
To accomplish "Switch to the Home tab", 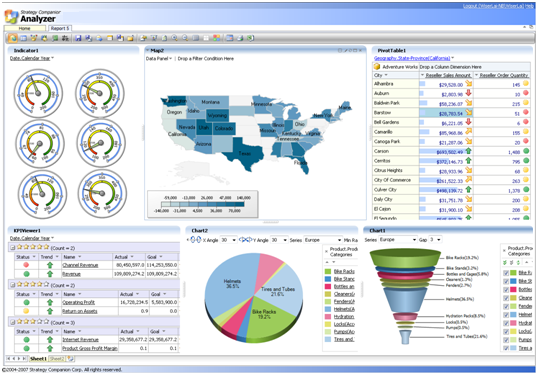I will click(24, 28).
